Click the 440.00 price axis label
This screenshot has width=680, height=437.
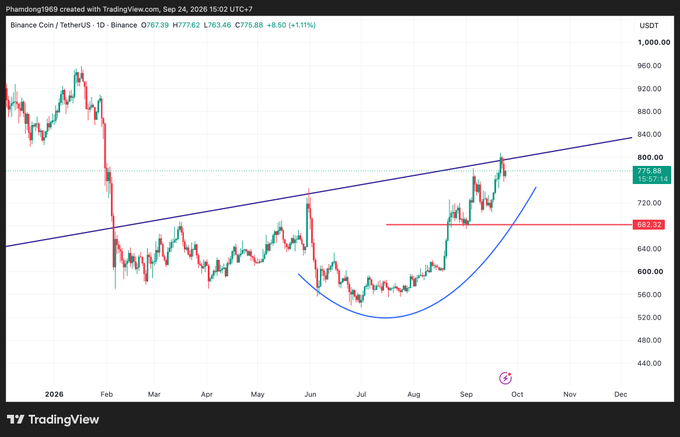pyautogui.click(x=649, y=363)
